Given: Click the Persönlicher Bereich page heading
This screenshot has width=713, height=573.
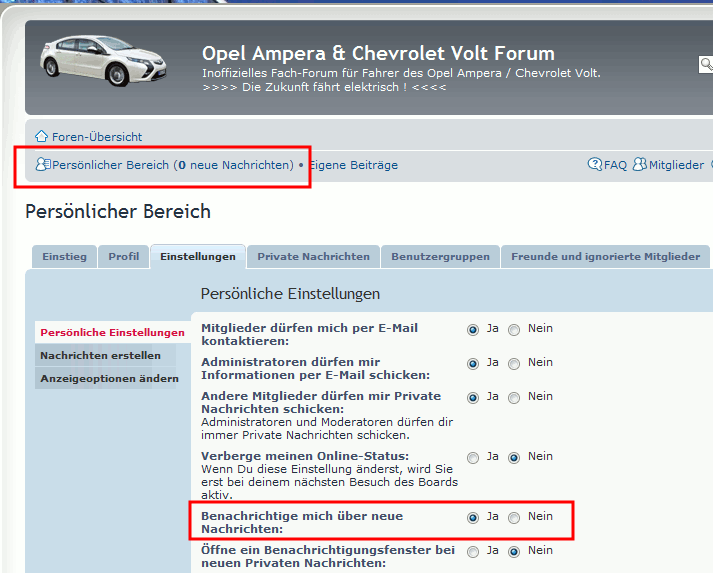Looking at the screenshot, I should tap(118, 212).
